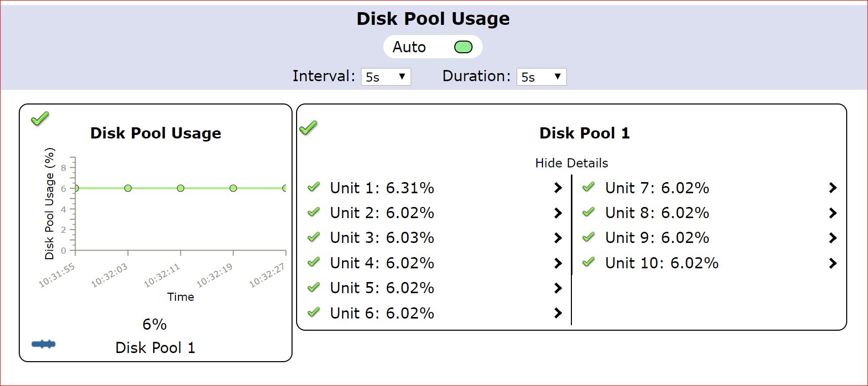Select Unit 2: 6.02% entry
The height and width of the screenshot is (386, 868).
point(382,213)
